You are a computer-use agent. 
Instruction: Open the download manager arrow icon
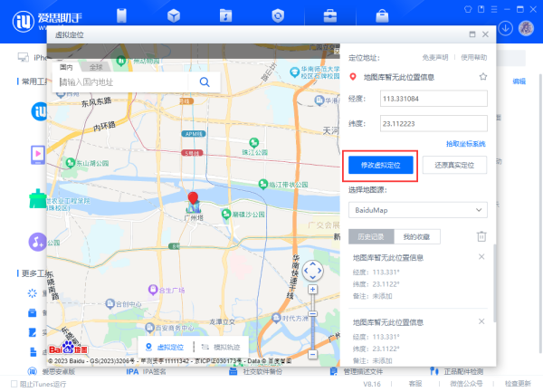coord(506,28)
